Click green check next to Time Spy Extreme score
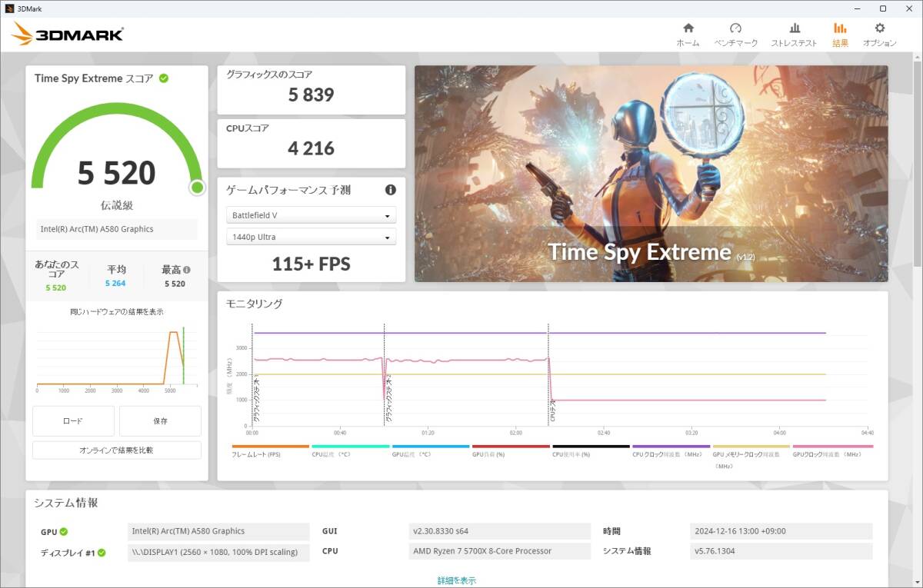The image size is (923, 588). 164,78
